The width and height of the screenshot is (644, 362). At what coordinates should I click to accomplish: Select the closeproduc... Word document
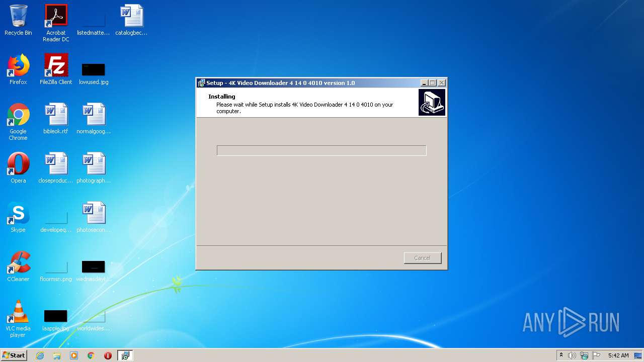click(56, 168)
